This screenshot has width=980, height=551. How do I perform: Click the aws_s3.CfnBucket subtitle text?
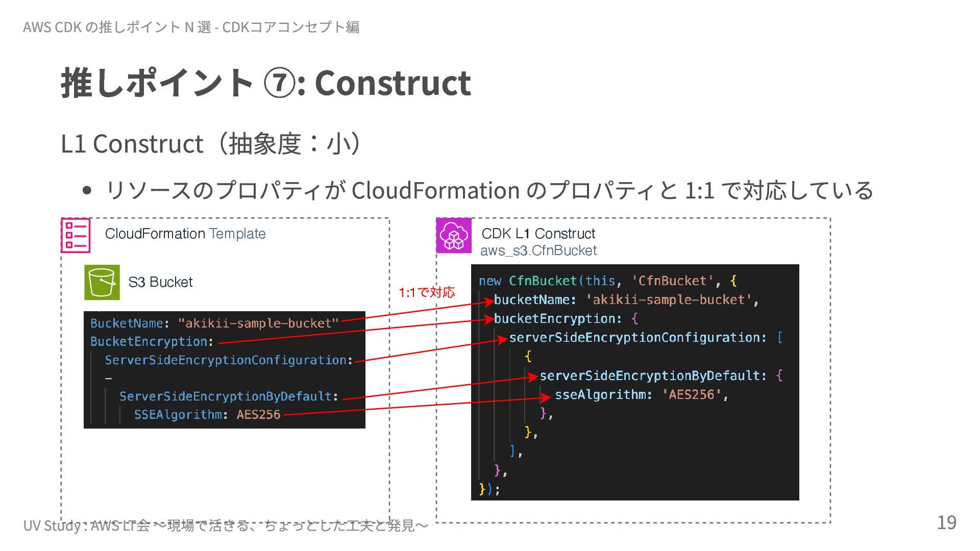point(538,251)
